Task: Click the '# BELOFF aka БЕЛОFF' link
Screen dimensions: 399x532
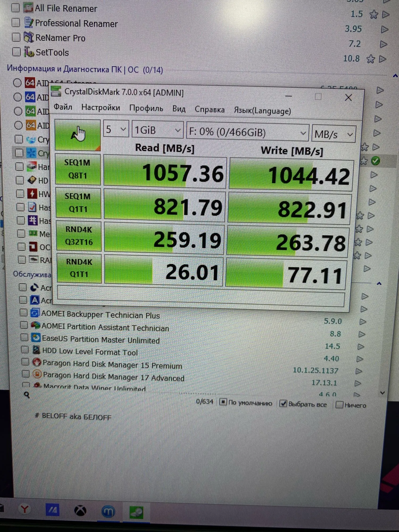Action: 73,417
